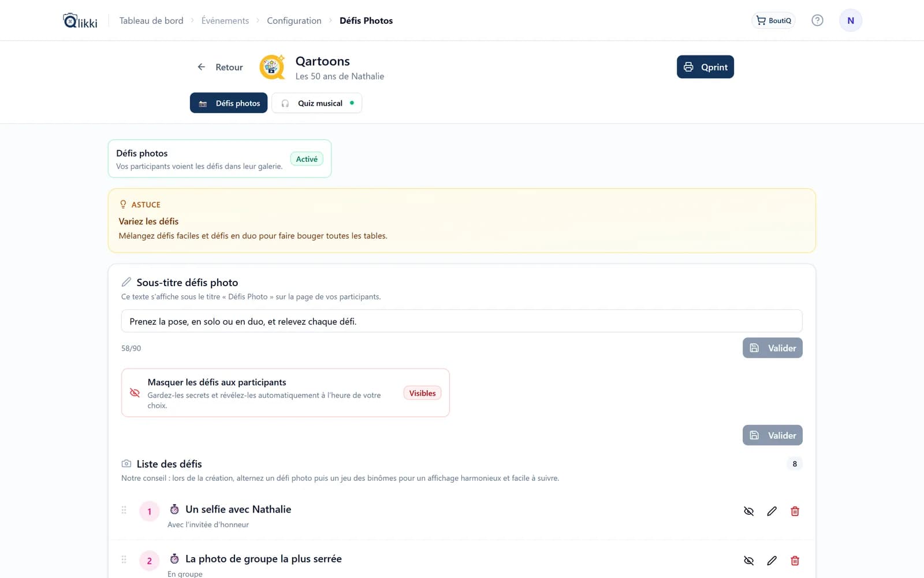
Task: Open the 'Configuration' breadcrumb
Action: point(294,21)
